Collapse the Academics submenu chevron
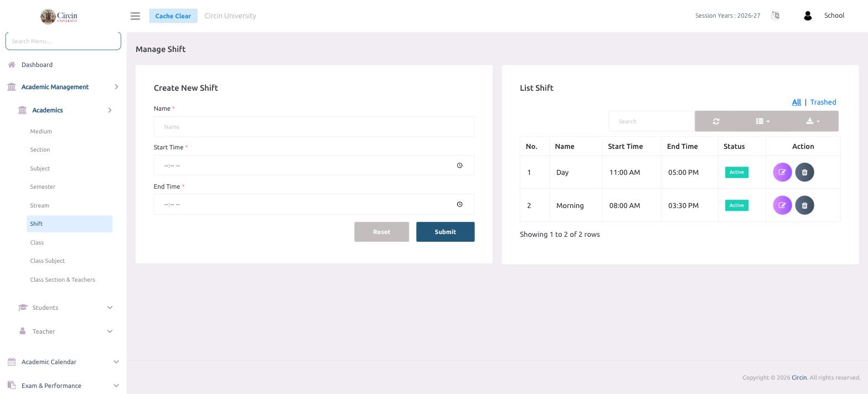The image size is (868, 394). (110, 110)
